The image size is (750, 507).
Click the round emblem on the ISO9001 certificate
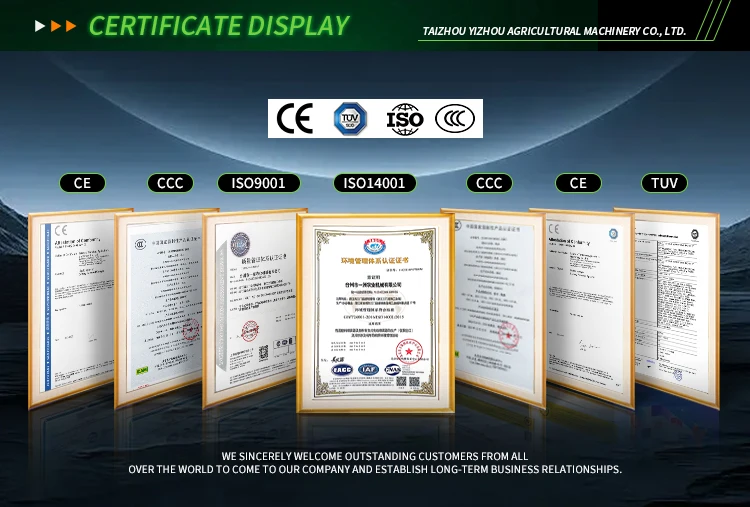(x=240, y=244)
